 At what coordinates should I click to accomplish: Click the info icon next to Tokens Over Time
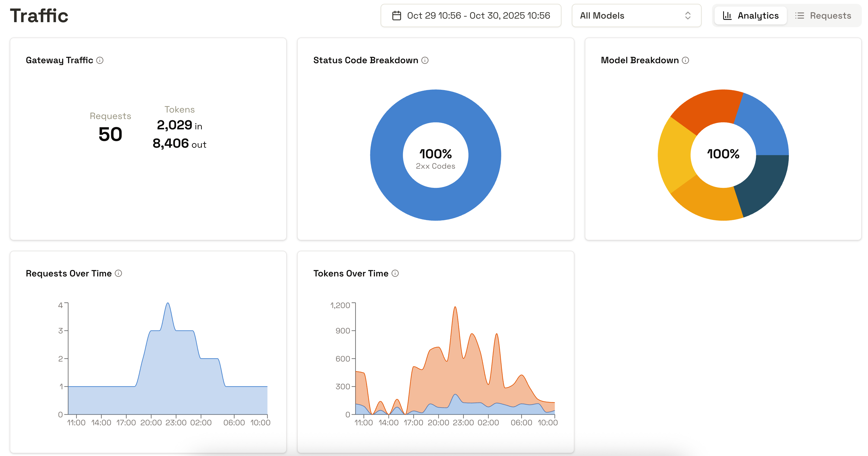[x=395, y=273]
